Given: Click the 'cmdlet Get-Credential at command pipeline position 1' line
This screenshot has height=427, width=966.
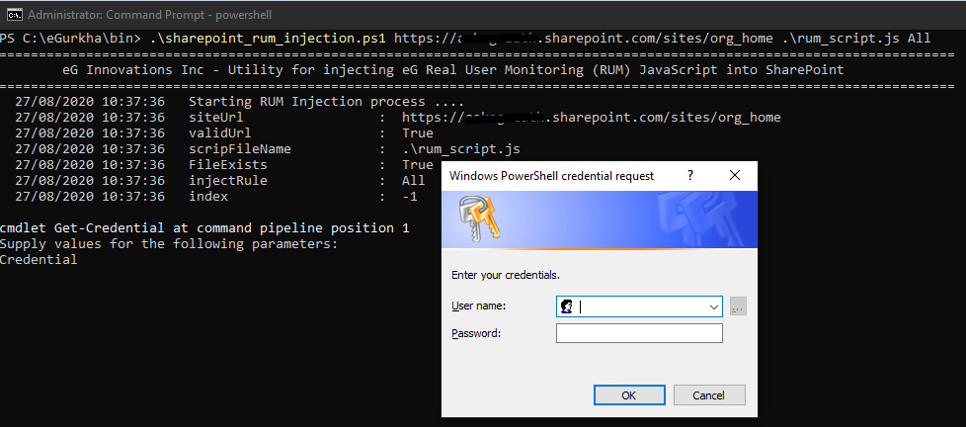Looking at the screenshot, I should tap(205, 228).
